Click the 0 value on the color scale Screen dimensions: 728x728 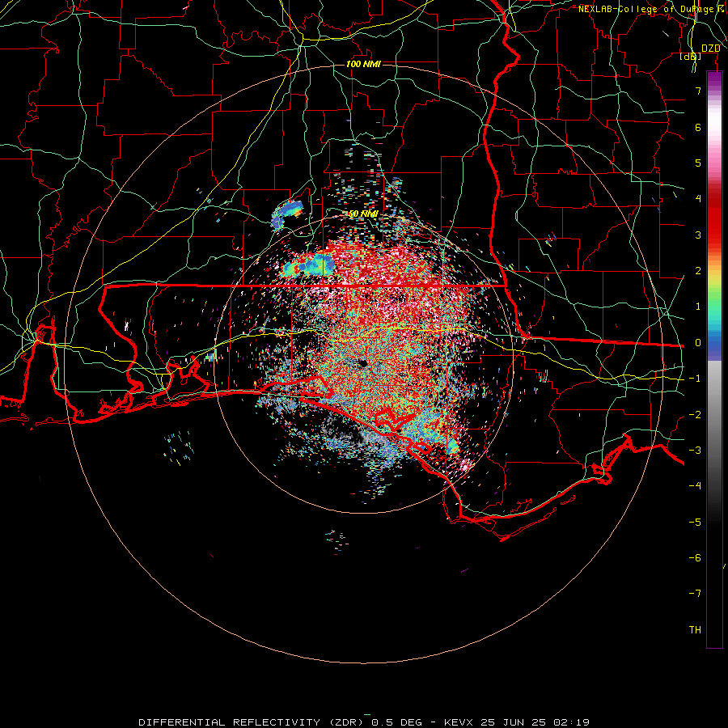[698, 343]
